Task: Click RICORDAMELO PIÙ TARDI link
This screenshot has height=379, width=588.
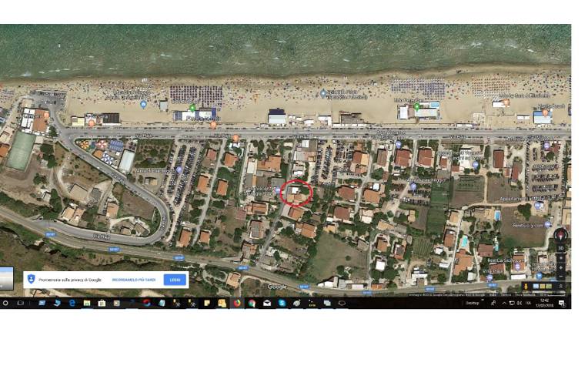Action: (x=135, y=280)
